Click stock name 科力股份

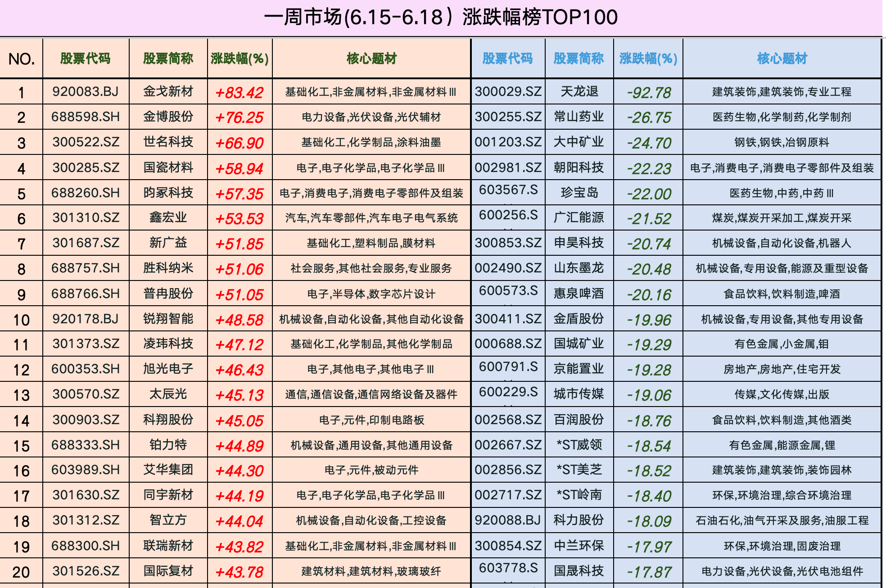click(x=579, y=520)
